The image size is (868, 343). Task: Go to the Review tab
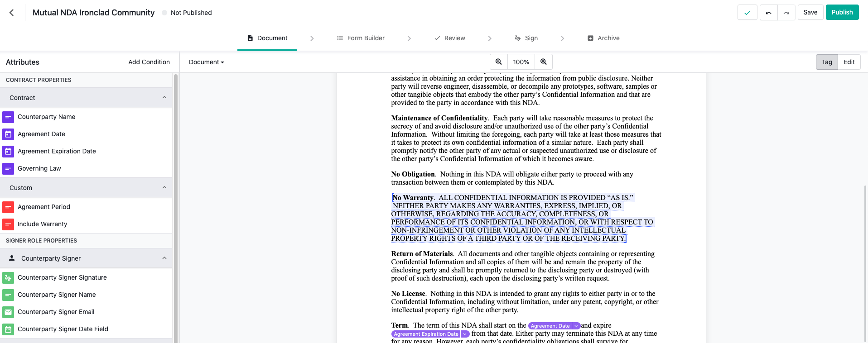click(450, 38)
